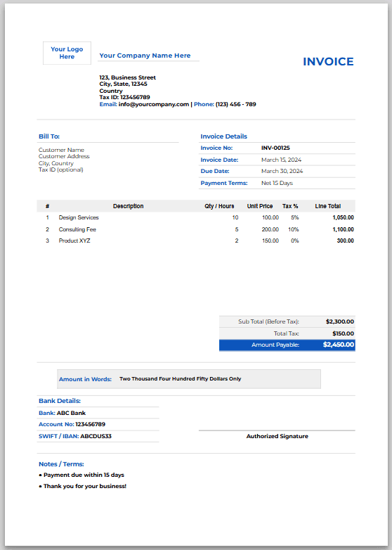The image size is (392, 550).
Task: Click the 'Invoice Details' heading
Action: coord(224,136)
